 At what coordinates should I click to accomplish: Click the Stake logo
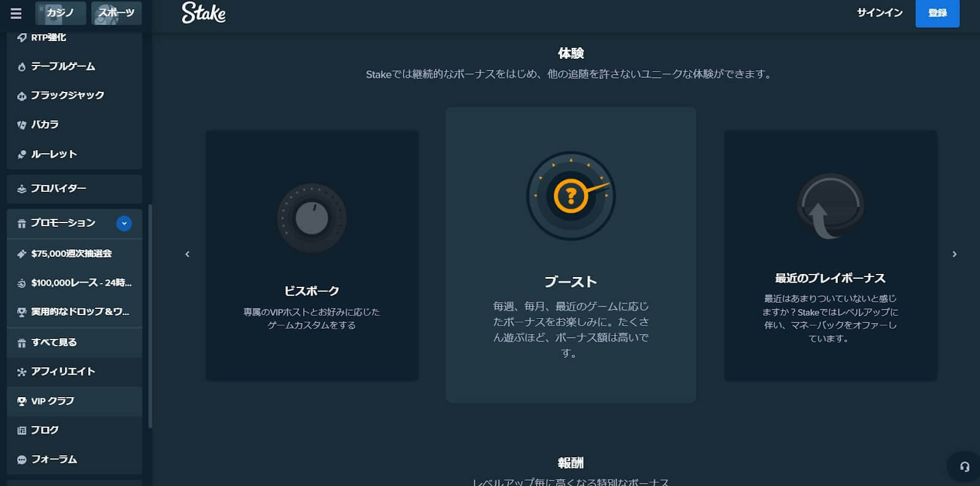tap(204, 13)
